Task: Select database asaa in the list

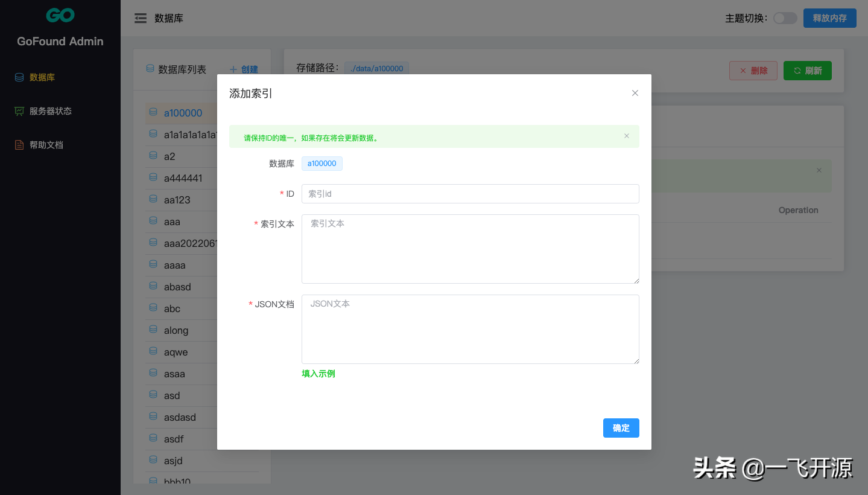Action: coord(181,374)
